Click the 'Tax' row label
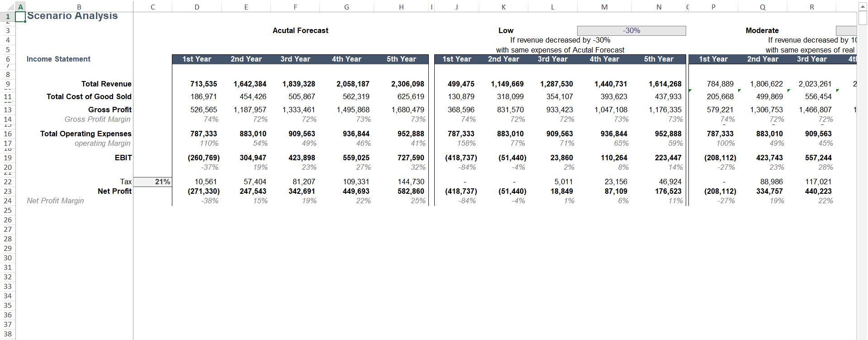868x340 pixels. point(126,182)
